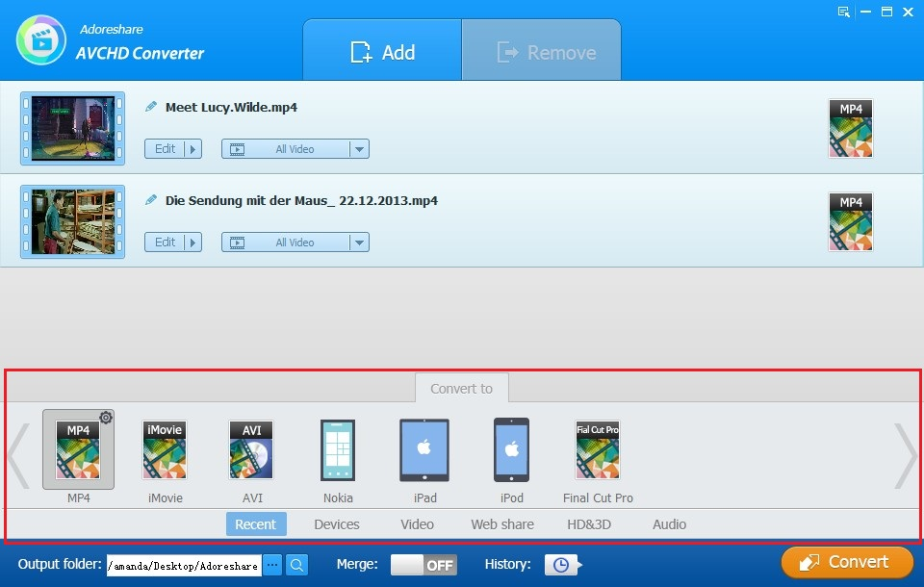Open All Video dropdown for Meet Lucy
This screenshot has height=587, width=924.
pyautogui.click(x=358, y=148)
